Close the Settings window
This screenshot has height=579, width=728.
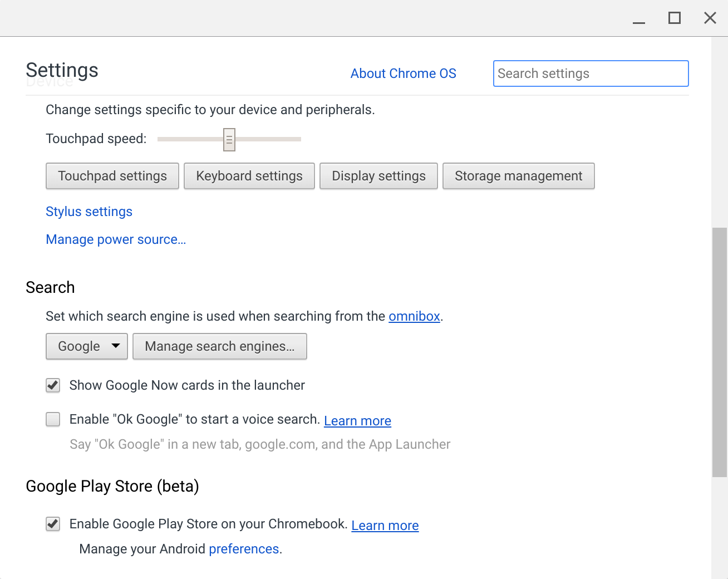click(710, 18)
